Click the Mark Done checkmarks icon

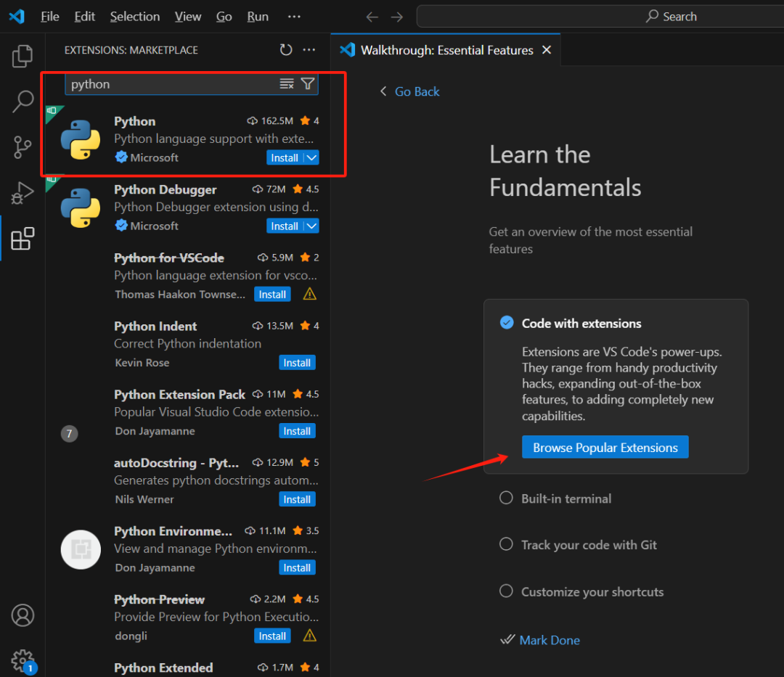coord(507,639)
